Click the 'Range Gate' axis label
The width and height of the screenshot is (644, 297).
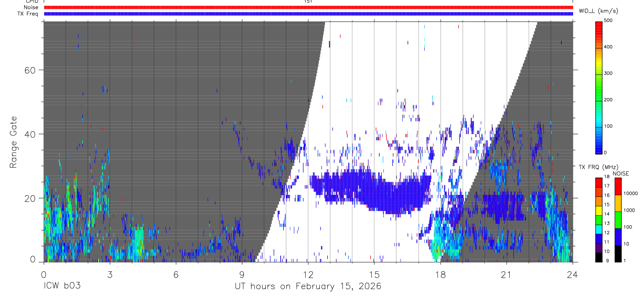pyautogui.click(x=14, y=141)
